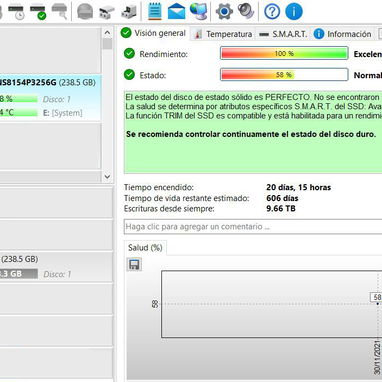Viewport: 382px width, 382px height.
Task: Click the disk list scroll-down arrow
Action: (107, 176)
